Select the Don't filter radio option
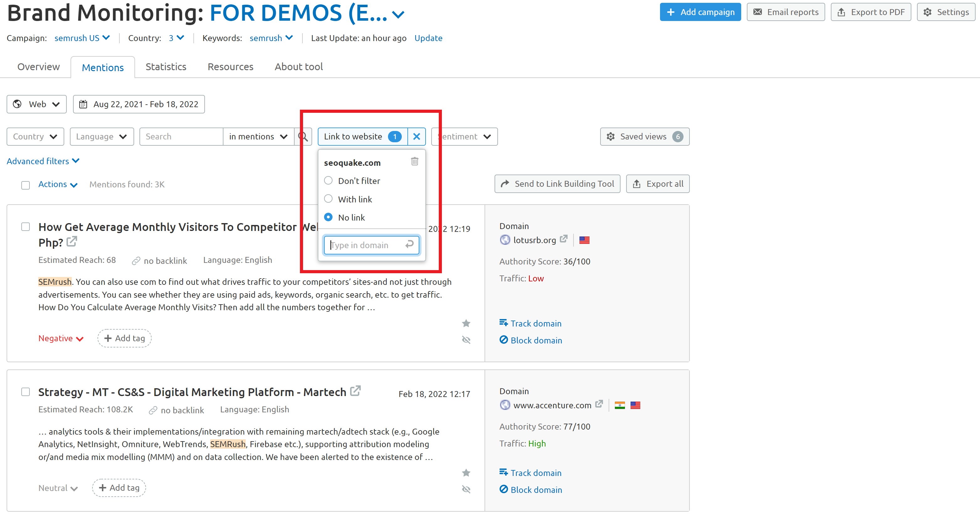 click(328, 180)
